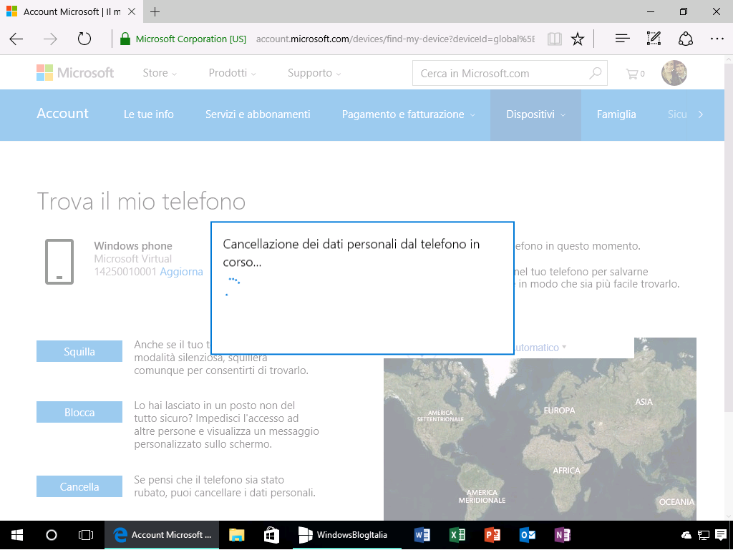This screenshot has height=560, width=733.
Task: Click the browser forward arrow
Action: tap(50, 39)
